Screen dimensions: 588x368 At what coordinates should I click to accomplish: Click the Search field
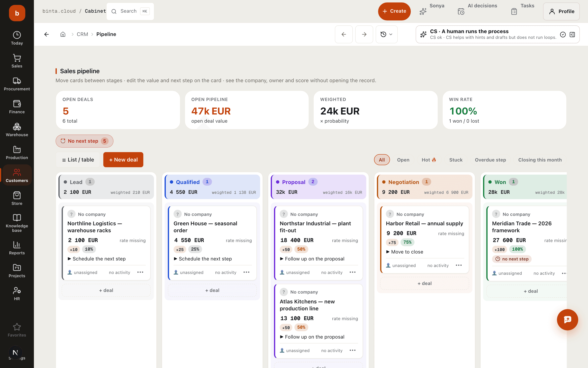[x=130, y=11]
